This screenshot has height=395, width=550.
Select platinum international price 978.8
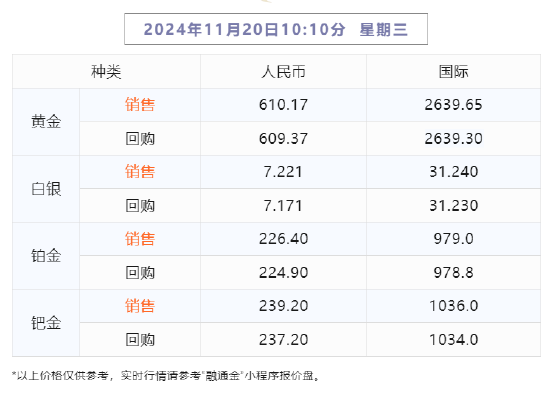[x=454, y=273]
